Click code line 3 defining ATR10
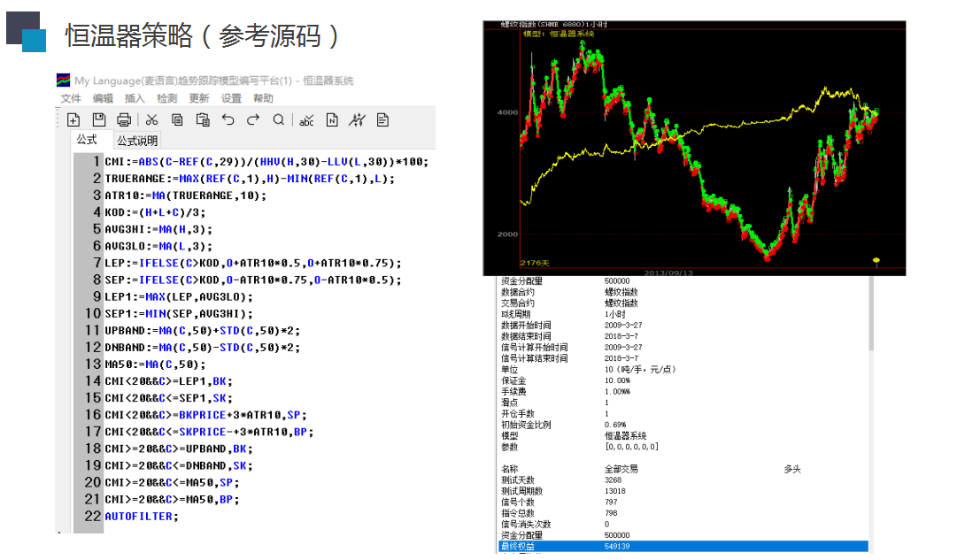The image size is (957, 560). [186, 196]
